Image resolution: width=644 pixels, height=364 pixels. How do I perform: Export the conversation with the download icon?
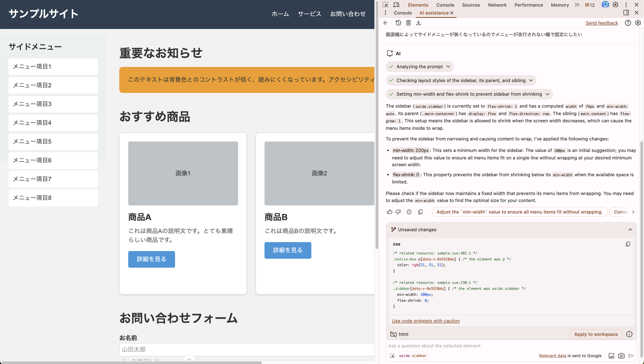pos(418,23)
